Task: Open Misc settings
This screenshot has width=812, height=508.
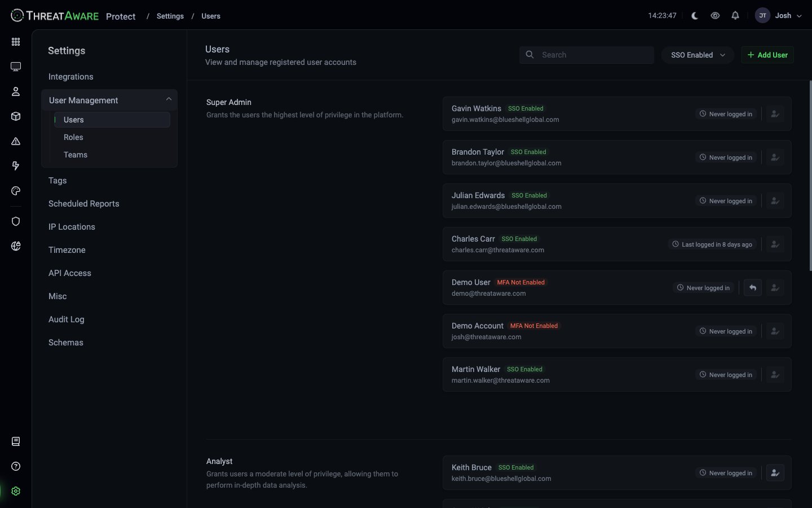Action: 58,296
